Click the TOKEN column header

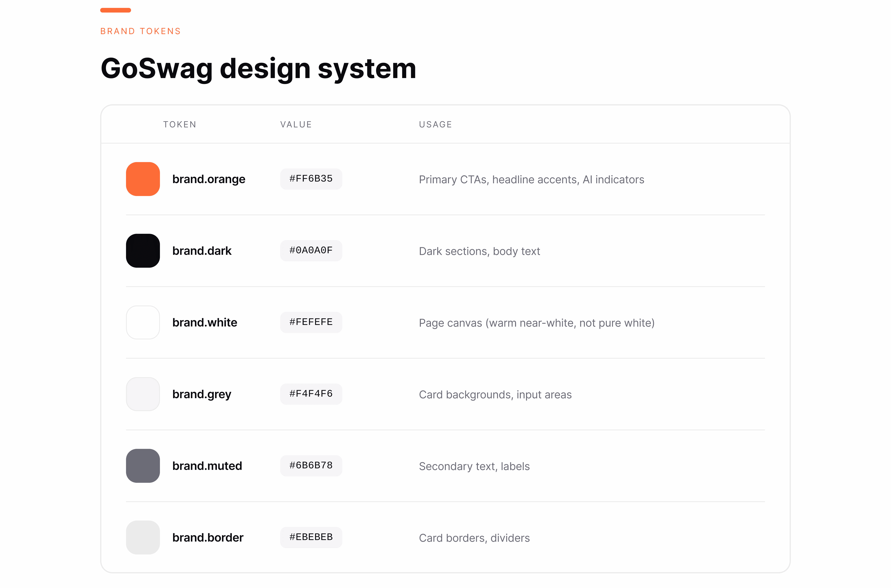pos(180,124)
